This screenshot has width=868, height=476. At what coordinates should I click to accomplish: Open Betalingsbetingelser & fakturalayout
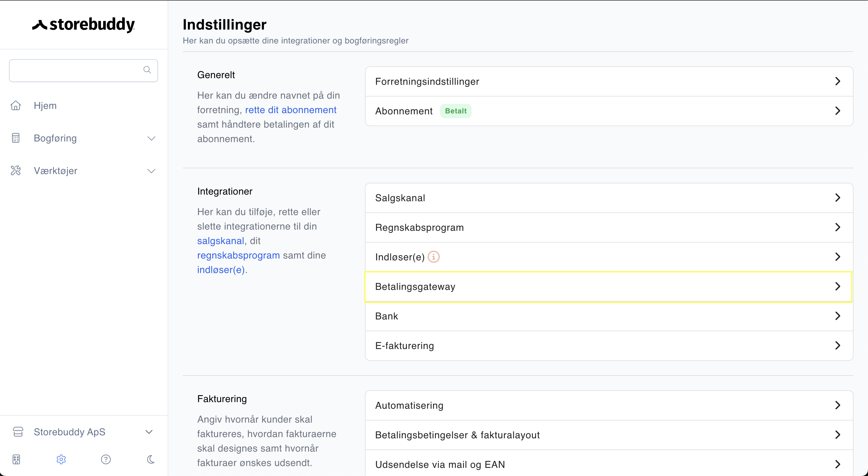[609, 435]
